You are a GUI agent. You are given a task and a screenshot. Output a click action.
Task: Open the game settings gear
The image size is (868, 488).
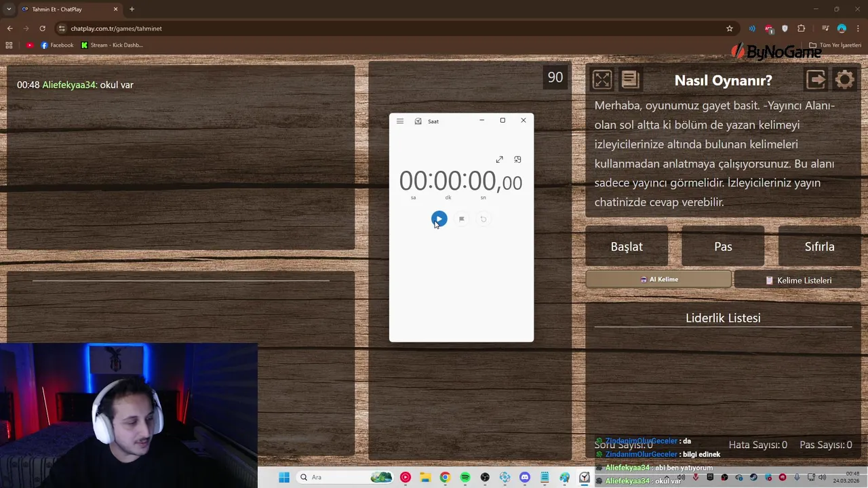pos(845,80)
